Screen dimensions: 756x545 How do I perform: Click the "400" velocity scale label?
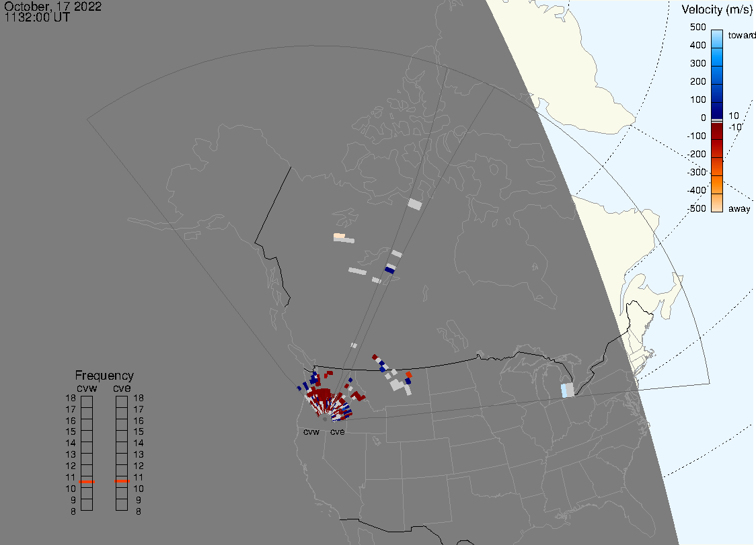(x=698, y=45)
